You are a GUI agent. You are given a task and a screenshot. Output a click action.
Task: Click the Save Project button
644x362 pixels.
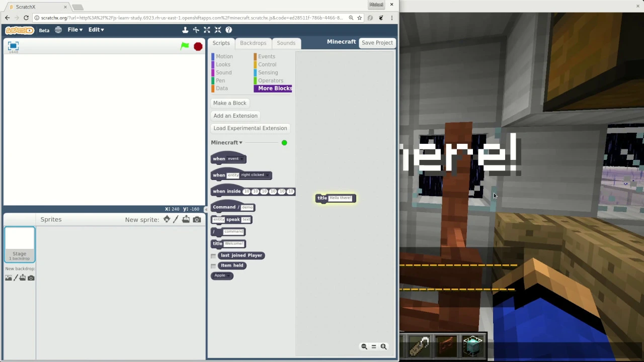click(x=377, y=43)
